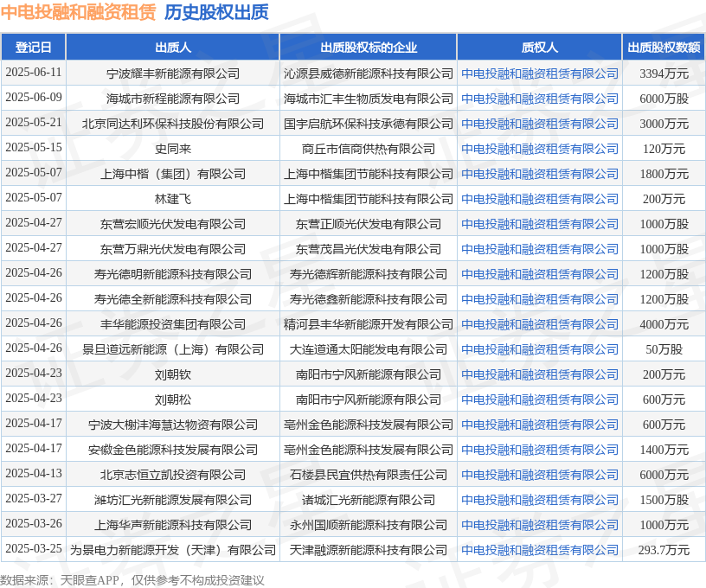Select 寿光德全新能源科技有限公司 cell
The width and height of the screenshot is (706, 588).
pos(173,299)
